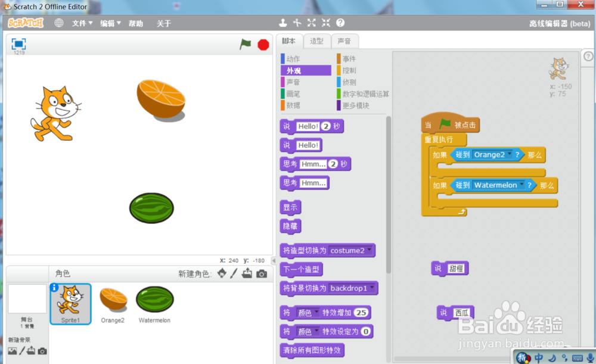The height and width of the screenshot is (364, 596).
Task: Open Sprite1 info via blue i icon
Action: click(54, 288)
